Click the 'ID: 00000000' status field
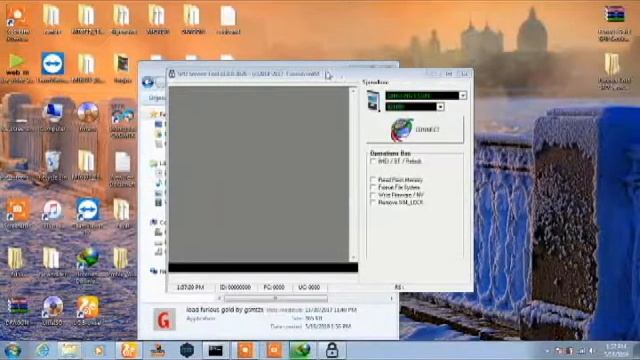This screenshot has height=360, width=640. (236, 287)
